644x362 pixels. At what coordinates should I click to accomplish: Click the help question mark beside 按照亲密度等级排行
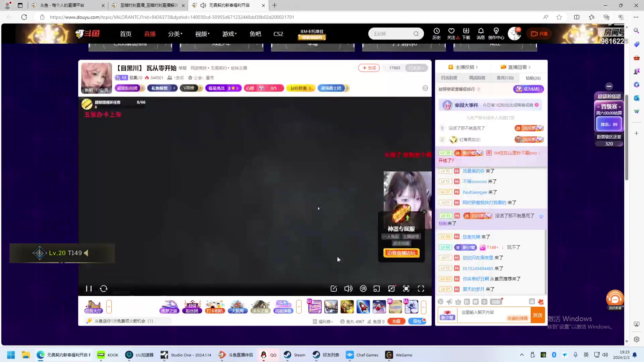pyautogui.click(x=479, y=89)
